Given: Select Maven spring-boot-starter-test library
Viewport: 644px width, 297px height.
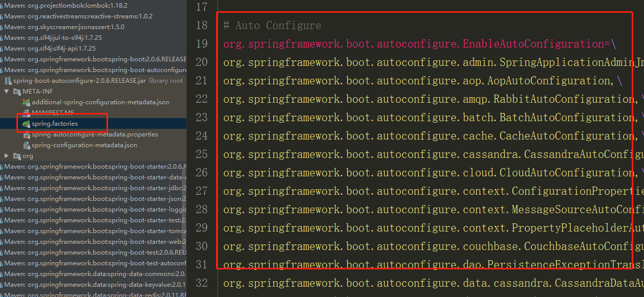Looking at the screenshot, I should 95,220.
